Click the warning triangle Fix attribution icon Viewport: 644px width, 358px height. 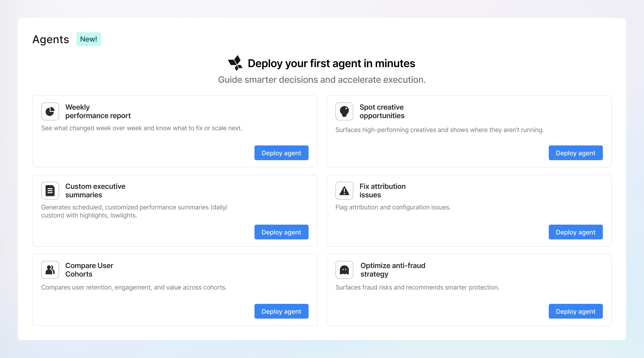click(344, 191)
